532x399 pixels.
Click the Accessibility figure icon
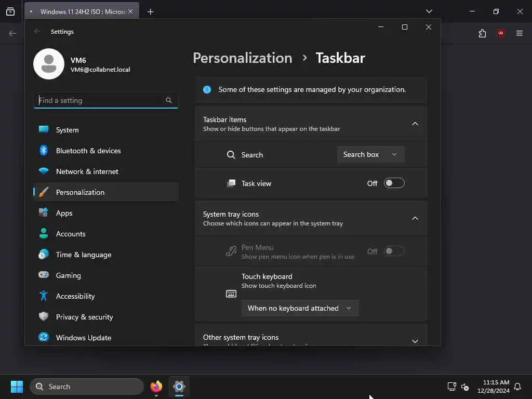pyautogui.click(x=44, y=296)
